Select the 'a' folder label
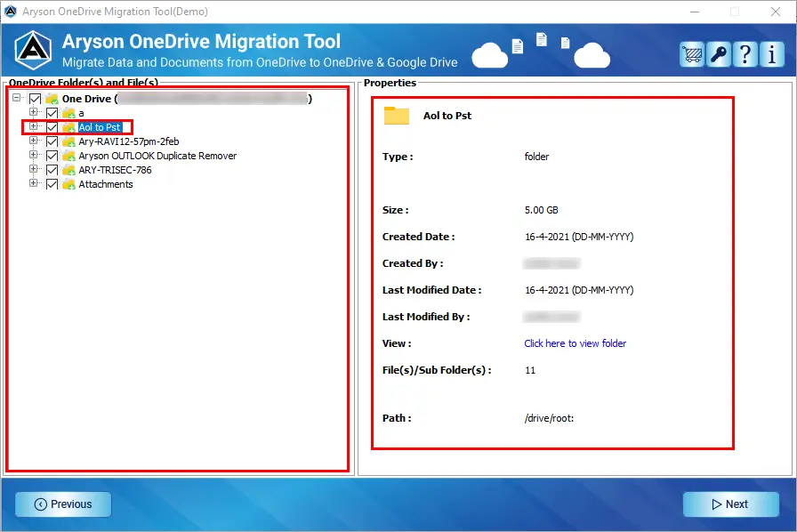The height and width of the screenshot is (532, 797). [x=81, y=113]
